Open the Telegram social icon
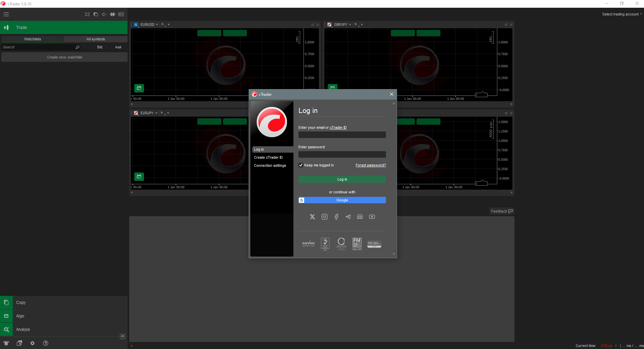Image resolution: width=644 pixels, height=349 pixels. click(x=348, y=217)
